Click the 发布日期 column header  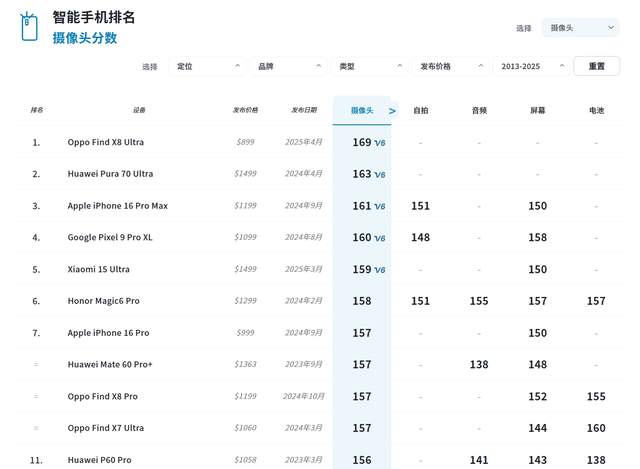tap(304, 110)
